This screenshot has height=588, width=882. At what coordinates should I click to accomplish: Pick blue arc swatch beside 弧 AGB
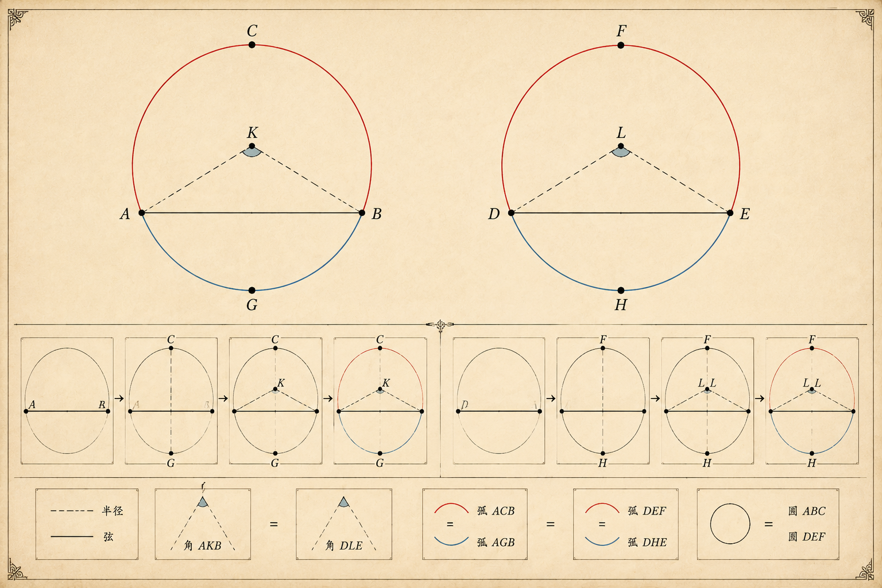pos(452,541)
